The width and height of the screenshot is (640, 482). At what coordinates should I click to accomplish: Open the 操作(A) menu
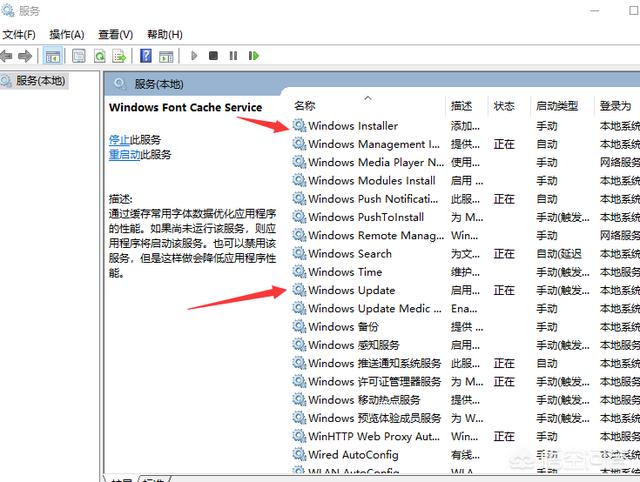pos(67,35)
